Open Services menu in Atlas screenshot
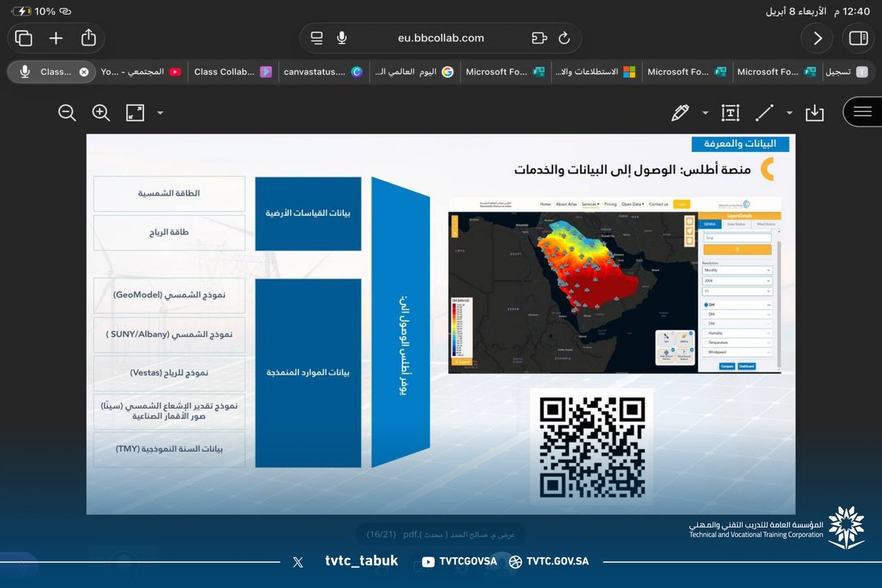The height and width of the screenshot is (588, 882). [590, 204]
